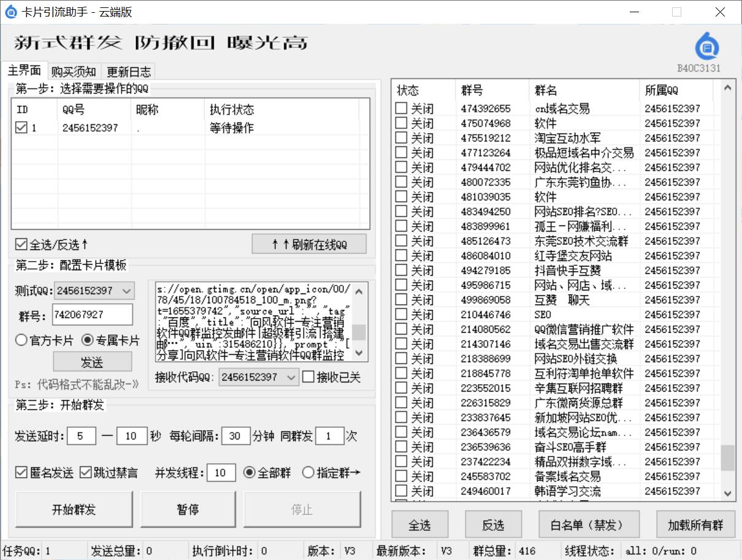Check the box for group QQ微信营销推广软件
The image size is (742, 560).
(401, 328)
